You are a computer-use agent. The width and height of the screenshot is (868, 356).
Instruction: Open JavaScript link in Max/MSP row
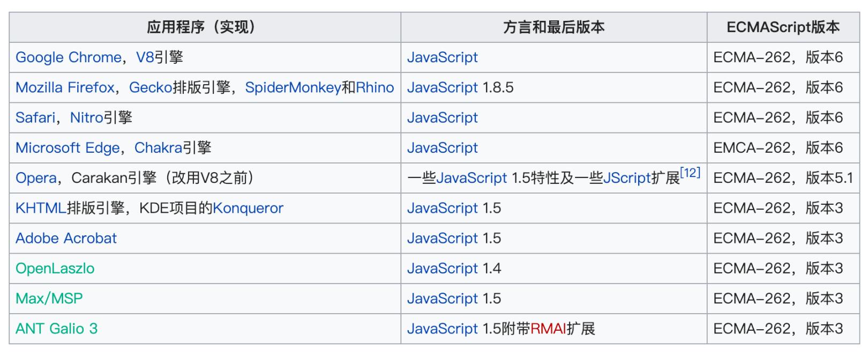pyautogui.click(x=443, y=298)
